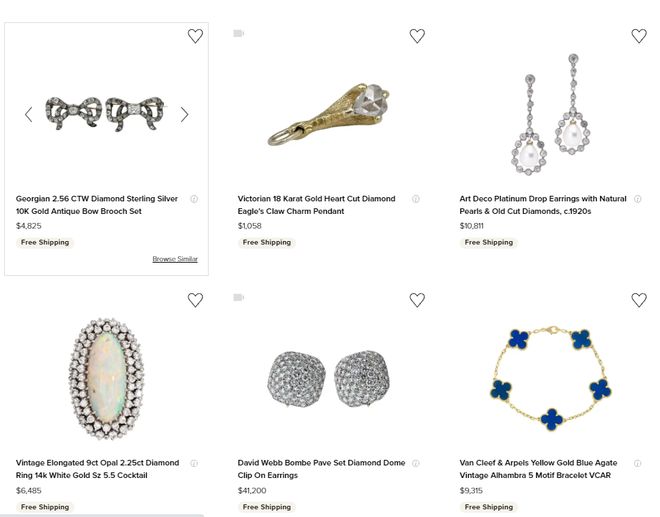Heart the Van Cleef Alhambra Bracelet listing

639,300
